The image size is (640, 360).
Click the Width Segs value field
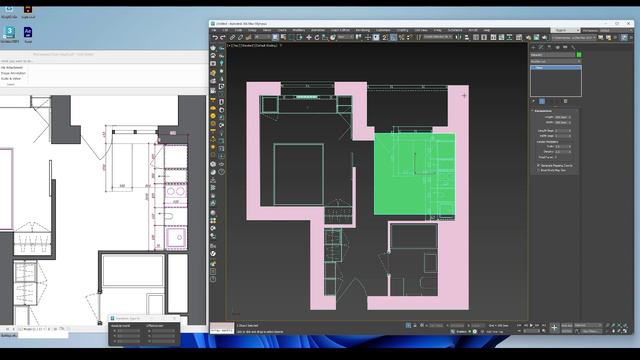tap(562, 136)
